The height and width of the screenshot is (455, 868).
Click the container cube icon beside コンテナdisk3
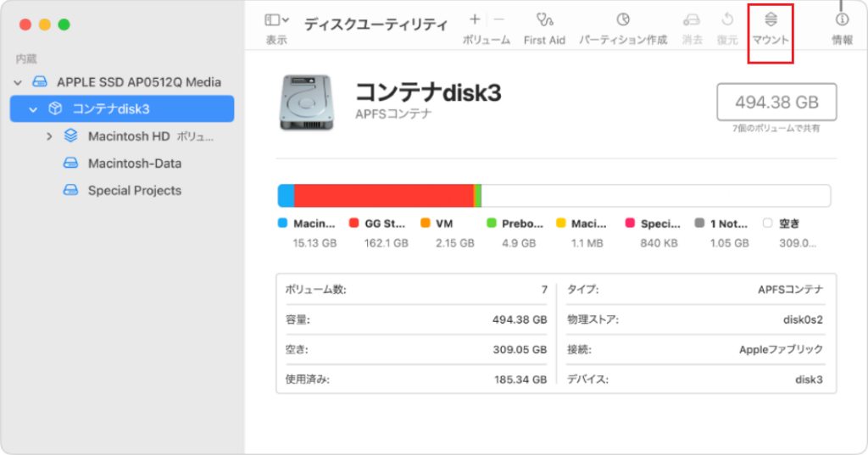point(55,108)
